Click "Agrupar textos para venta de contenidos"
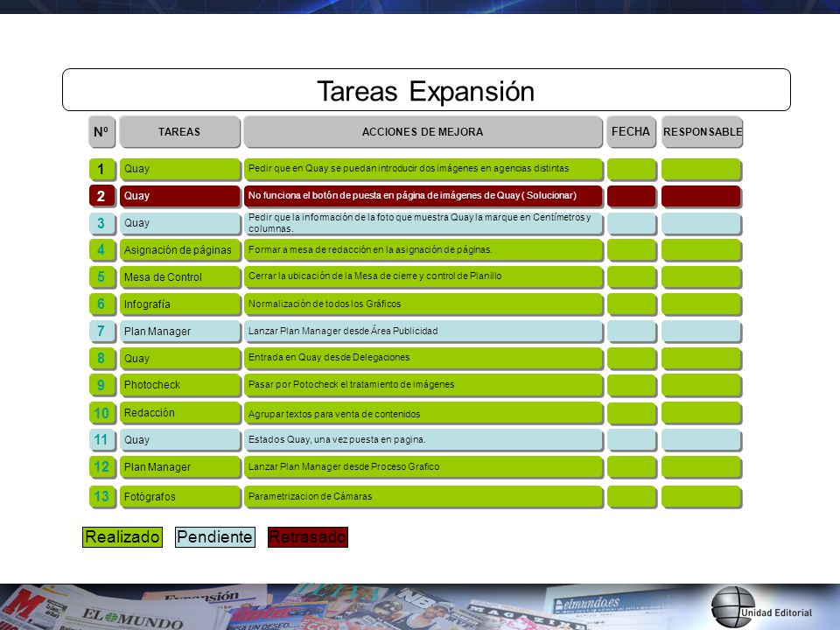The height and width of the screenshot is (630, 840). tap(423, 413)
